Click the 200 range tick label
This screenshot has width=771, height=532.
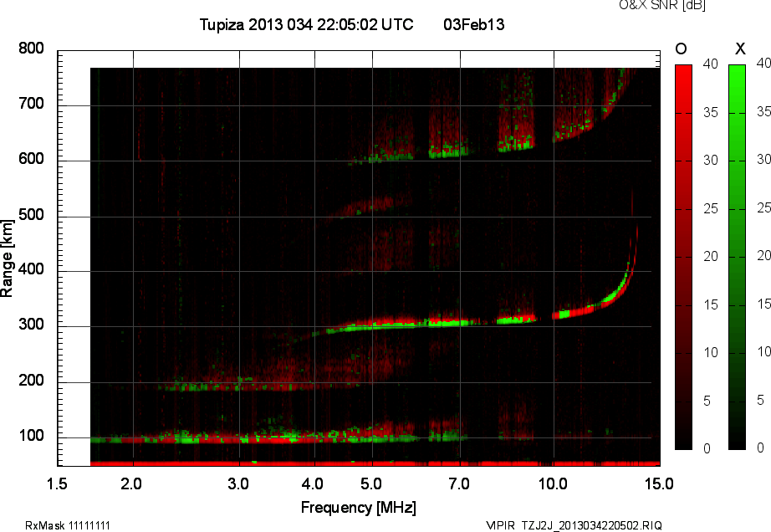pyautogui.click(x=31, y=381)
